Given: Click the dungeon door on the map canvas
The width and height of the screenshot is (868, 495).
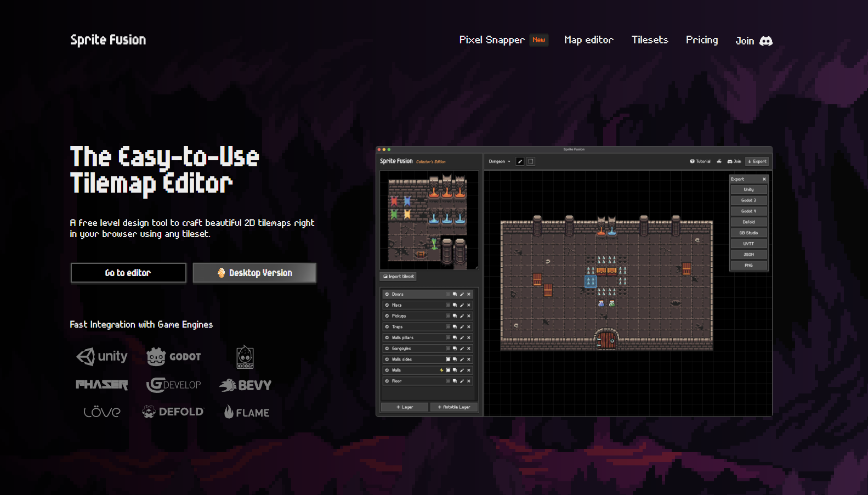Looking at the screenshot, I should click(x=606, y=339).
